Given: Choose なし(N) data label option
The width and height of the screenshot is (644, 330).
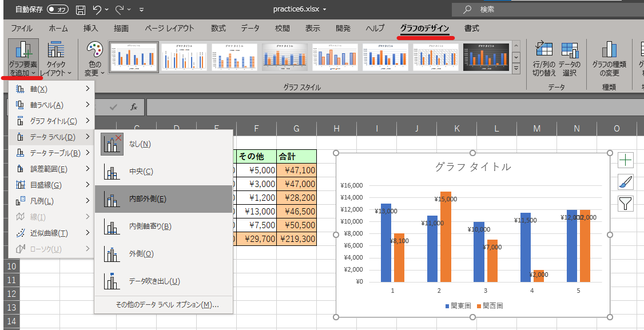Looking at the screenshot, I should pos(164,144).
